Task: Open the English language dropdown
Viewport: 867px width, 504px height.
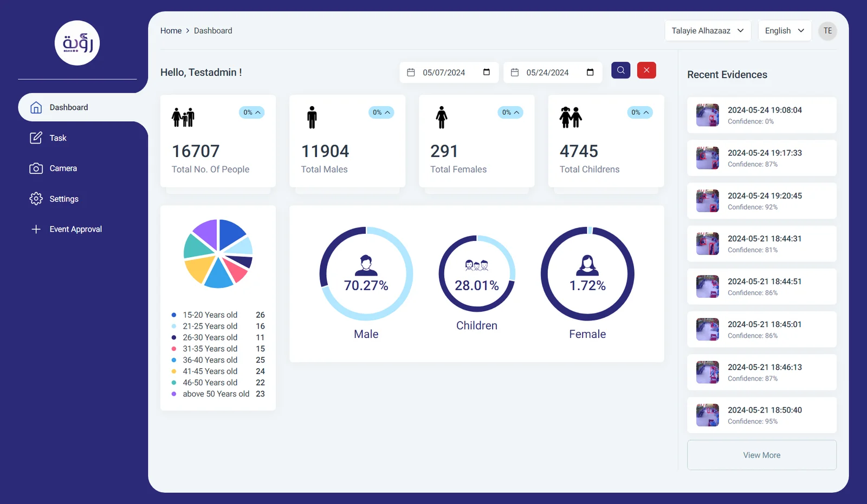Action: (x=785, y=31)
